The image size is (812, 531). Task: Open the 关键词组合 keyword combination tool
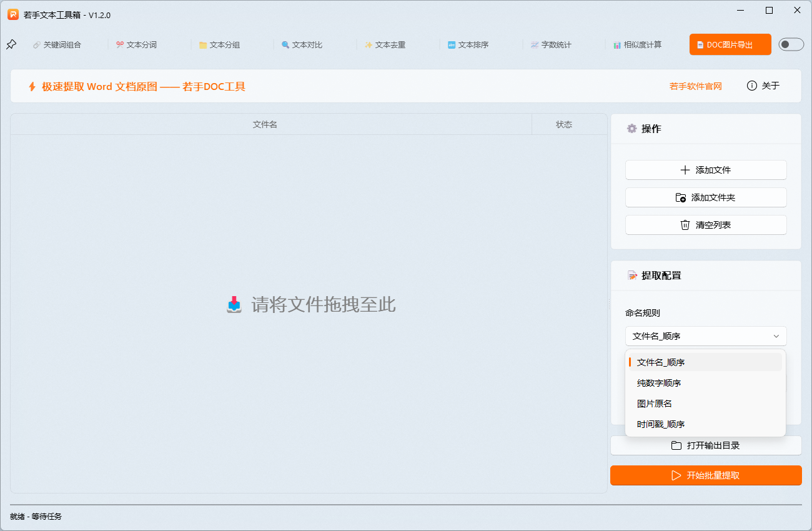click(57, 44)
